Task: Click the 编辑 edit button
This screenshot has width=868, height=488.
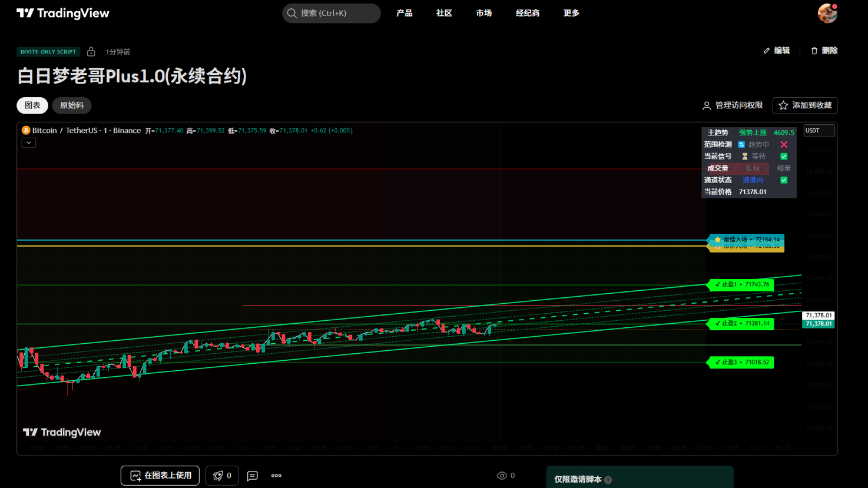Action: click(x=777, y=51)
